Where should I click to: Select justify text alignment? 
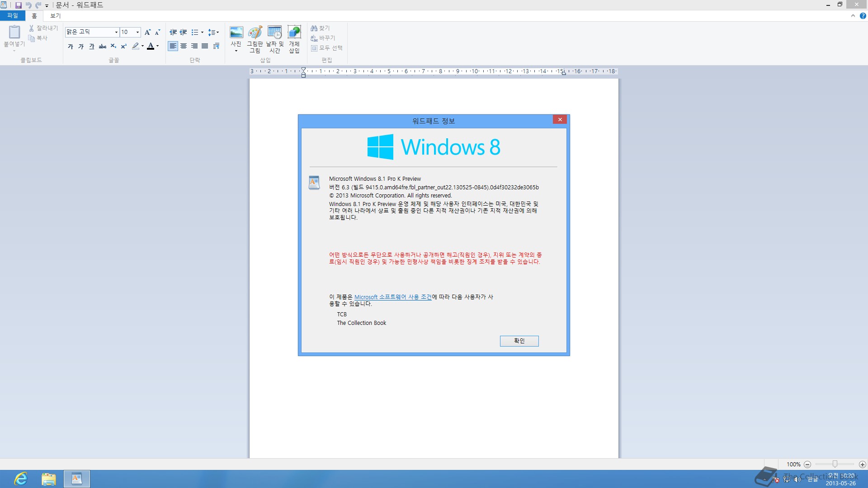click(x=205, y=46)
